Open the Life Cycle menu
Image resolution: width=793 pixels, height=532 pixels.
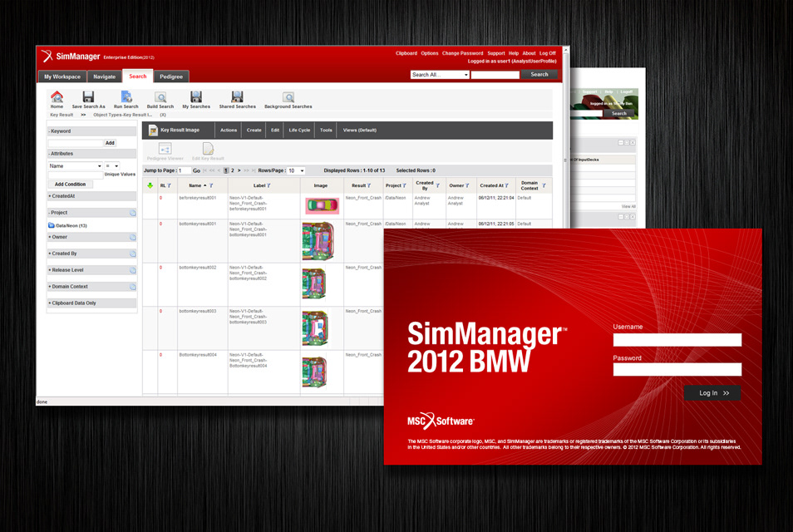click(x=299, y=131)
